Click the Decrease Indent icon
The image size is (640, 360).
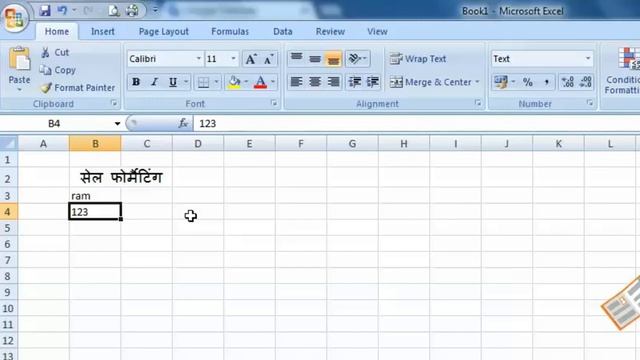(x=355, y=82)
